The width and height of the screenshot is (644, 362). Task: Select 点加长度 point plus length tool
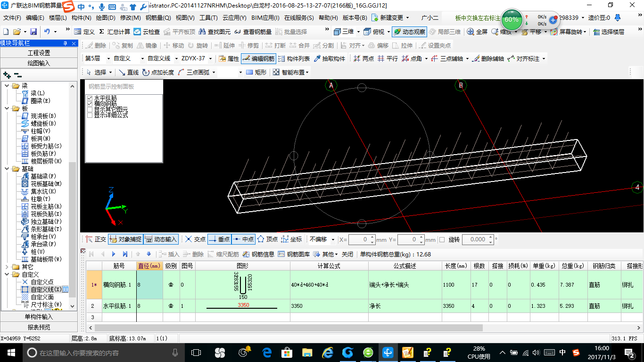[158, 72]
